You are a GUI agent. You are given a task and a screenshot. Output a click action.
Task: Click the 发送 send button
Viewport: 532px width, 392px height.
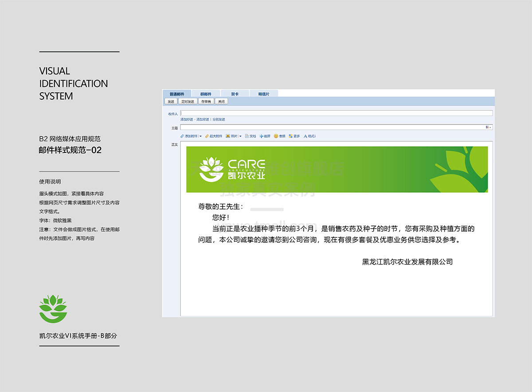[x=171, y=101]
